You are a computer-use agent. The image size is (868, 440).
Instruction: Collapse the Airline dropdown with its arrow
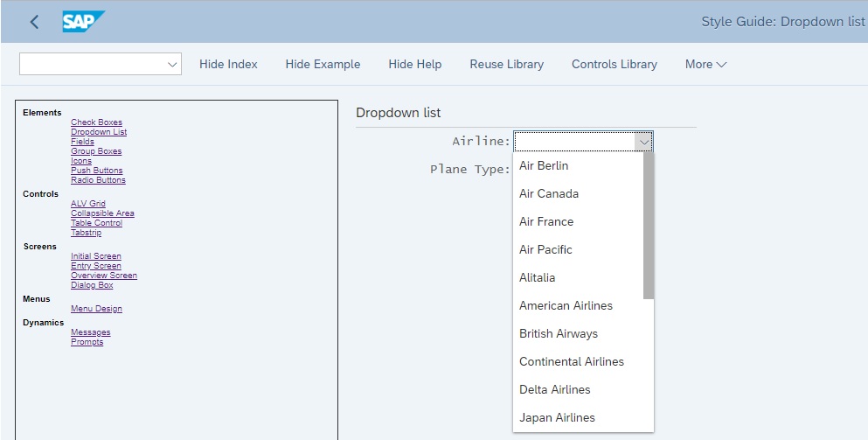coord(644,142)
